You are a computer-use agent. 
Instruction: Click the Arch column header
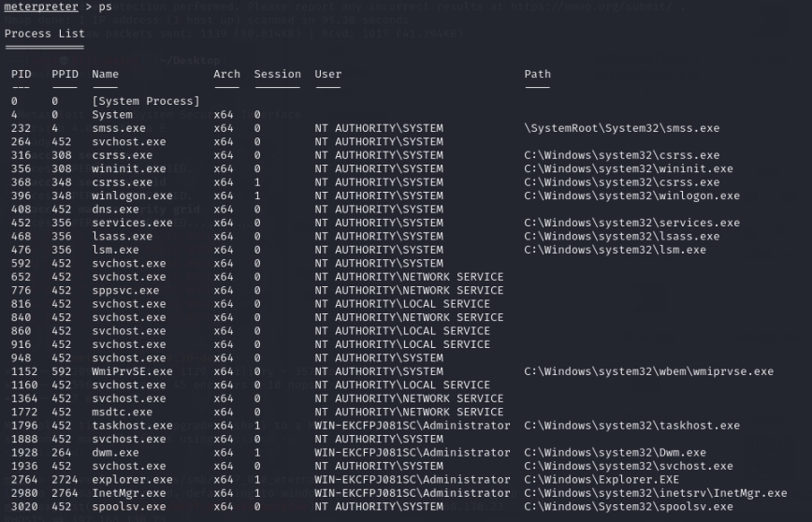point(226,74)
